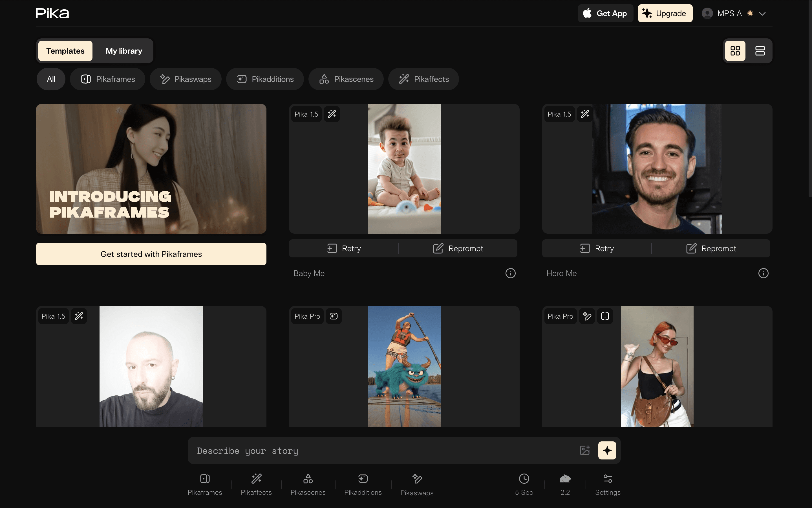Retry the Baby Me template

point(344,248)
